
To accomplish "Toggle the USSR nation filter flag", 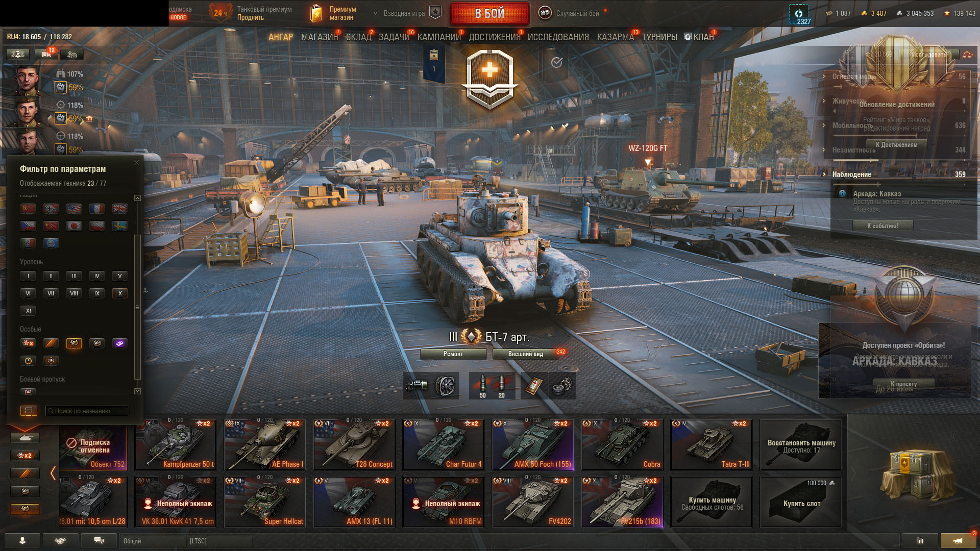I will (28, 209).
